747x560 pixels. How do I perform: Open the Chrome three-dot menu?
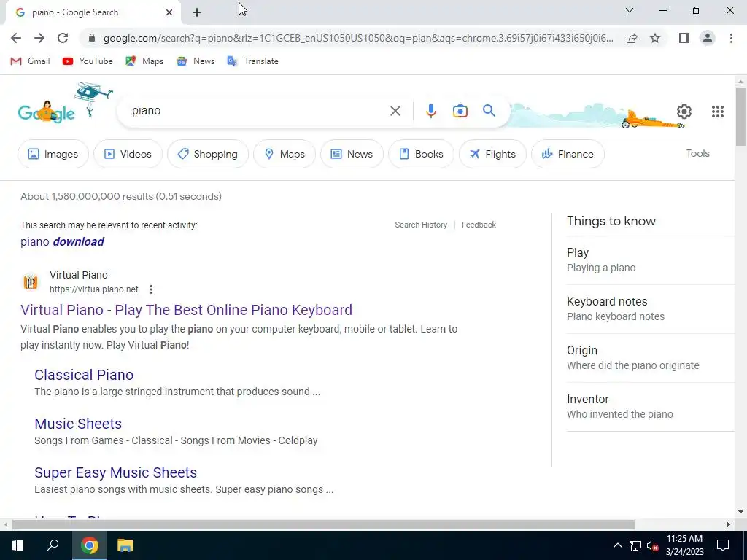click(731, 38)
